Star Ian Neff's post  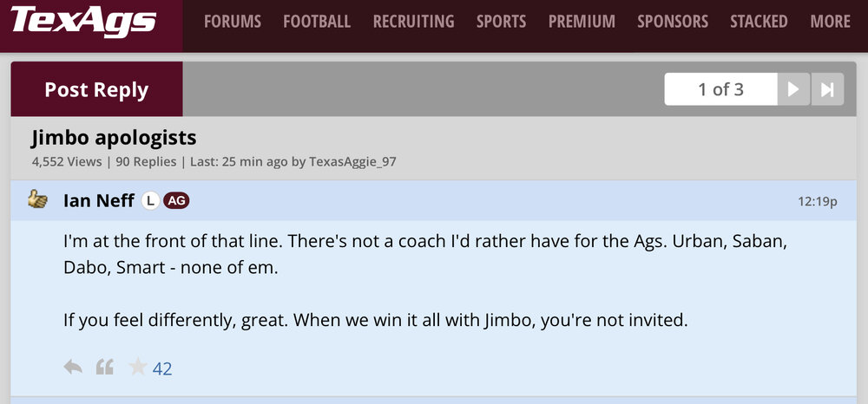138,368
